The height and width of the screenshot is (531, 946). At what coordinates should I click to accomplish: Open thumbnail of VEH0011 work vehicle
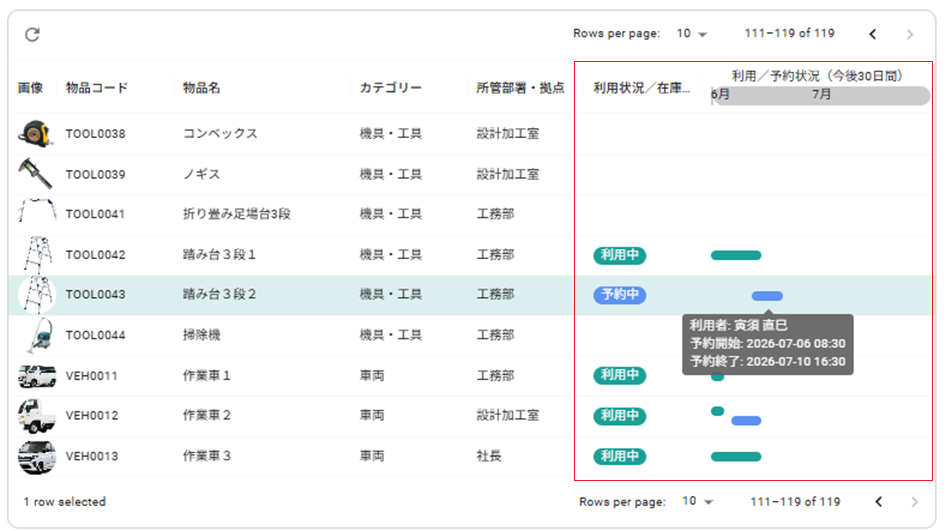tap(37, 375)
